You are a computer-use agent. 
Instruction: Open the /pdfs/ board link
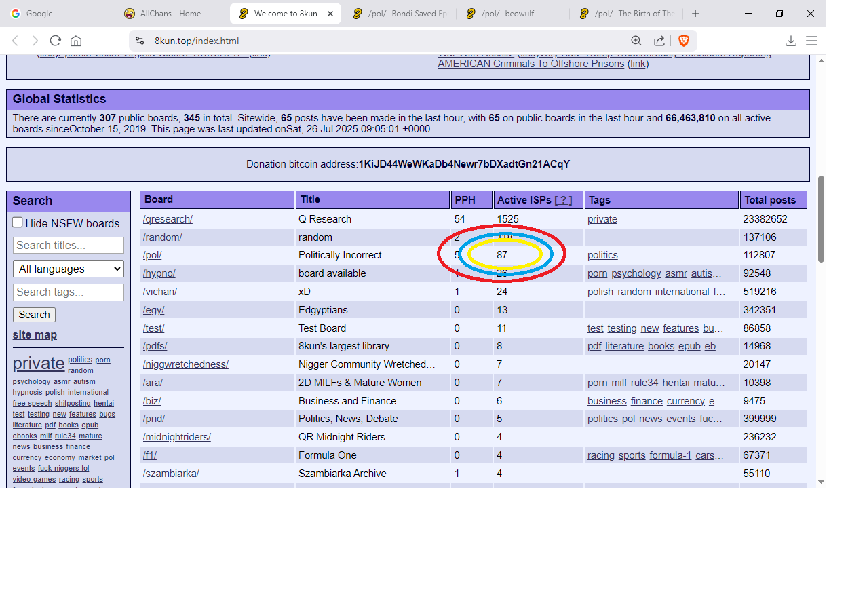click(155, 346)
